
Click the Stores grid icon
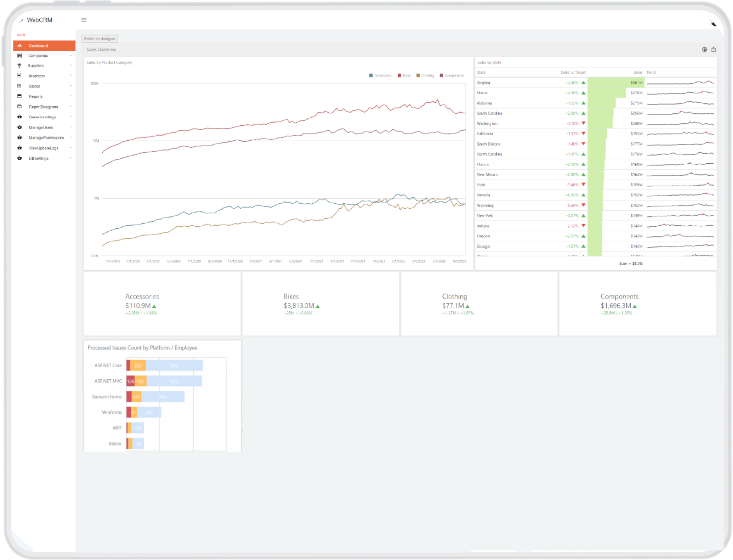[x=19, y=86]
